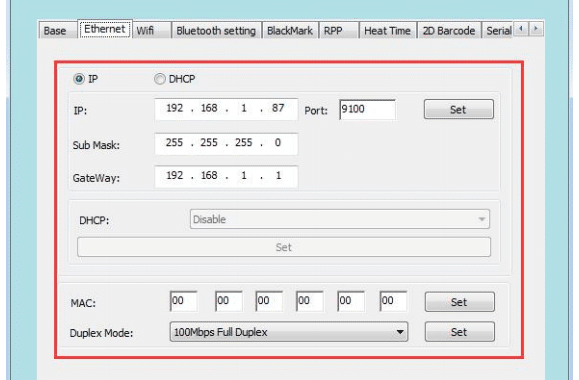Switch to the BlackMark tab
579x380 pixels.
[x=290, y=31]
